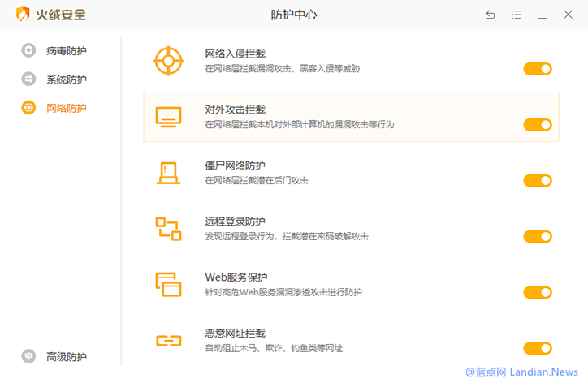The width and height of the screenshot is (588, 387).
Task: Click the 僵尸网络防护 laptop icon
Action: click(168, 173)
